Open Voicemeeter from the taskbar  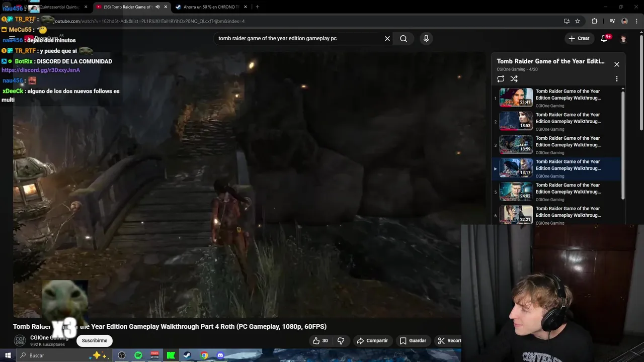coord(154,355)
